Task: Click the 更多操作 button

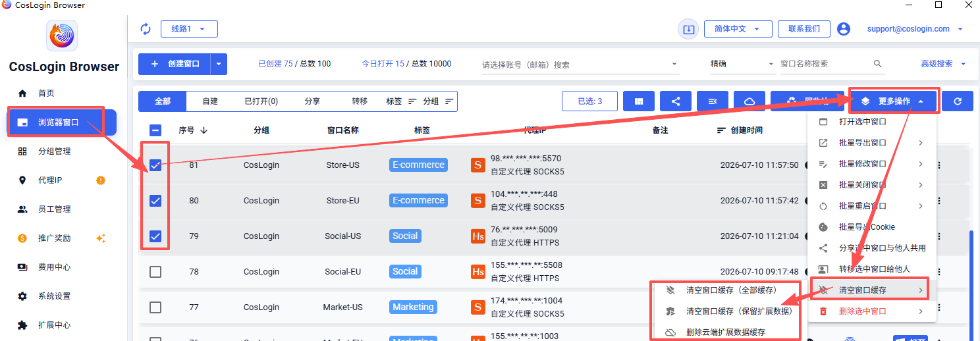Action: (894, 101)
